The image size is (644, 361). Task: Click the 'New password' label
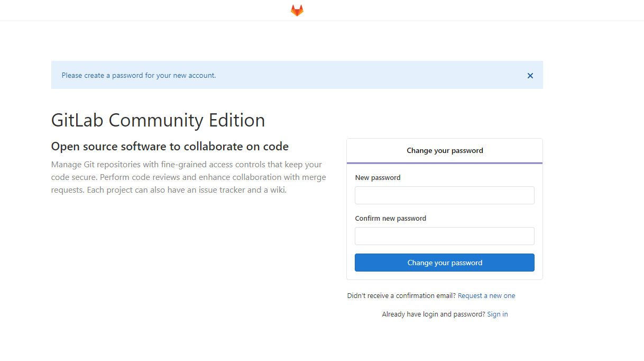pos(378,178)
